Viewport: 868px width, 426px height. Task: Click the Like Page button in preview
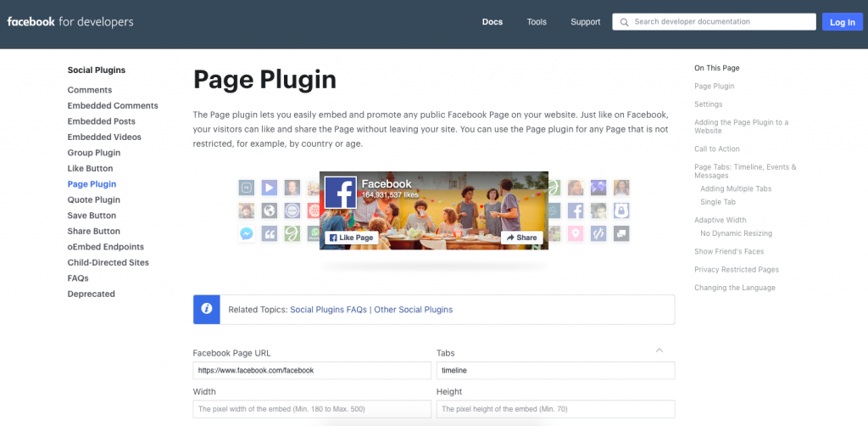(x=351, y=238)
